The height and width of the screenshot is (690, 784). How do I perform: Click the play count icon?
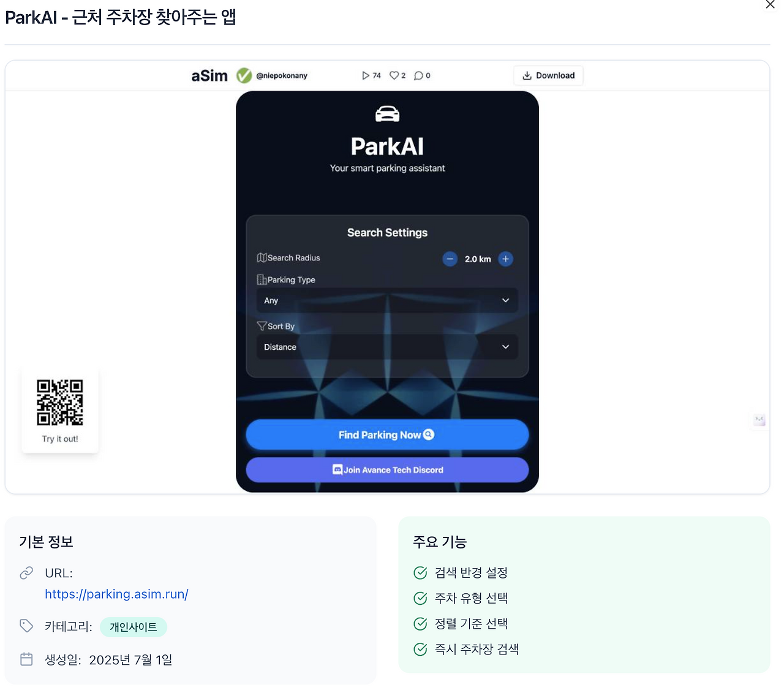point(366,75)
